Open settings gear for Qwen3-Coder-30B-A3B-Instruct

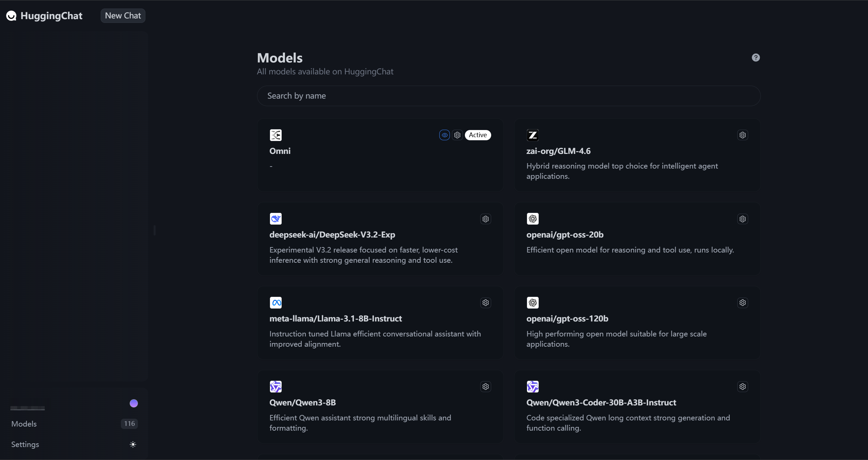[x=743, y=387]
